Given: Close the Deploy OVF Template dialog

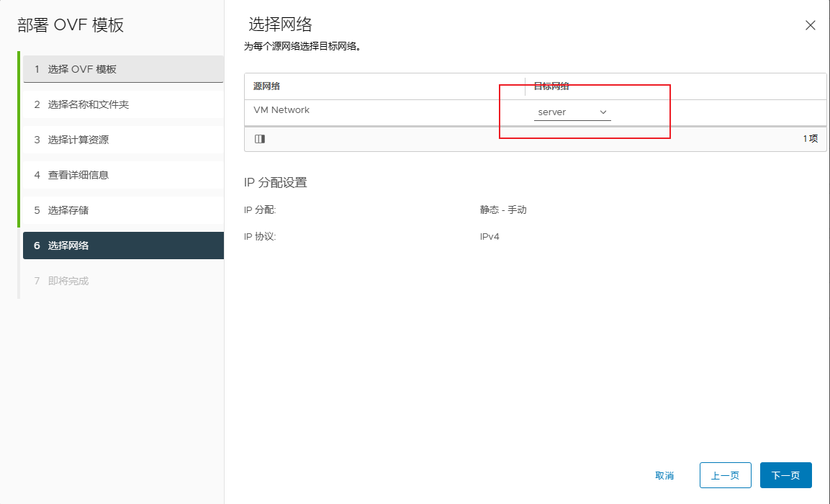Looking at the screenshot, I should pyautogui.click(x=810, y=25).
